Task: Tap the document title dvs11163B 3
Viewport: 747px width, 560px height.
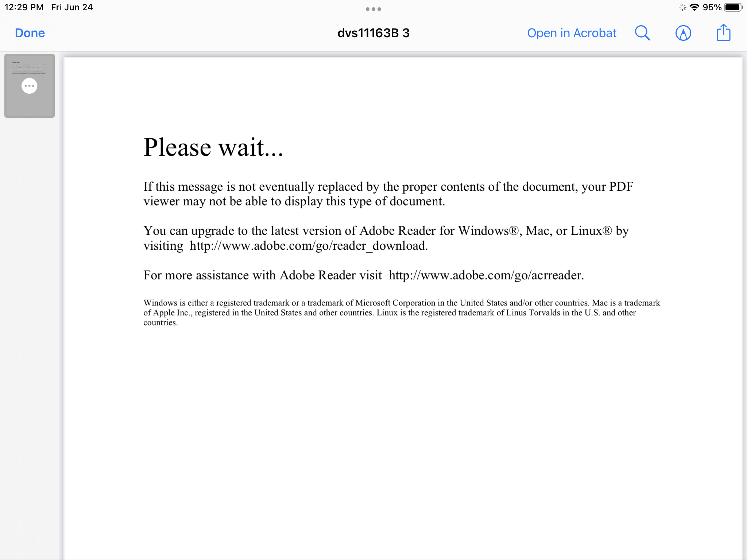Action: tap(373, 33)
